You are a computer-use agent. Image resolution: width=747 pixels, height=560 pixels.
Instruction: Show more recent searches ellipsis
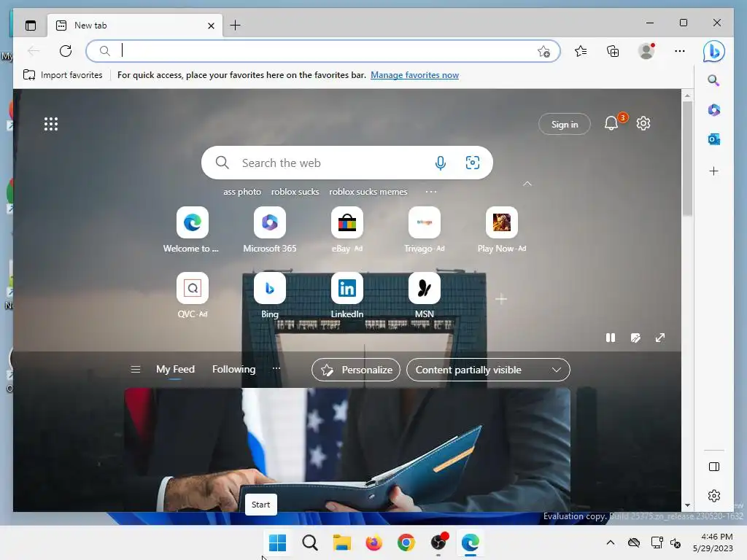[x=431, y=192]
